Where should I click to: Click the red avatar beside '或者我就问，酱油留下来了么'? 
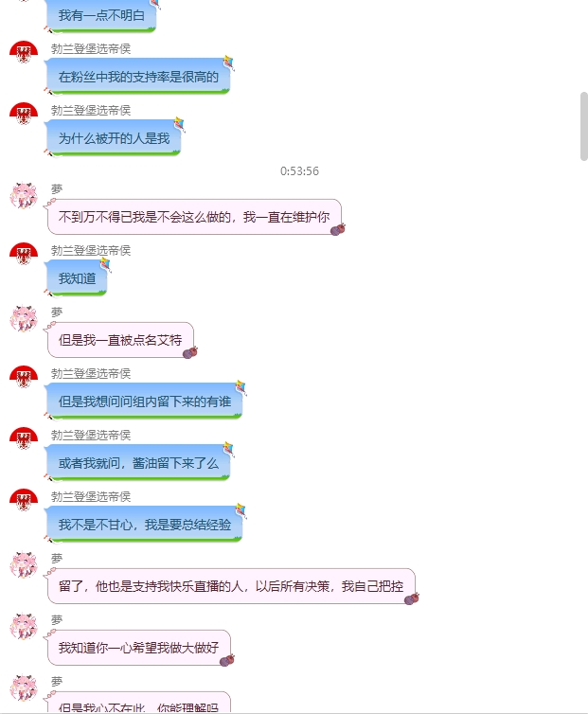pos(24,438)
